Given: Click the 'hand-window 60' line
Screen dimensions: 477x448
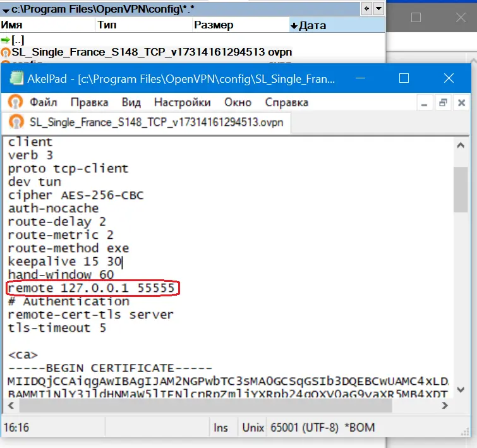Looking at the screenshot, I should pyautogui.click(x=61, y=274).
